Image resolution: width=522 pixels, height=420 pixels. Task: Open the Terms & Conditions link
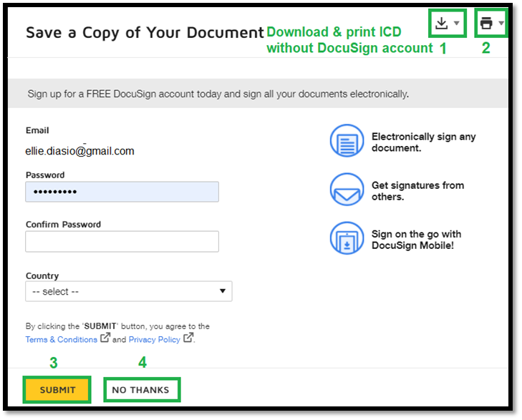click(62, 340)
